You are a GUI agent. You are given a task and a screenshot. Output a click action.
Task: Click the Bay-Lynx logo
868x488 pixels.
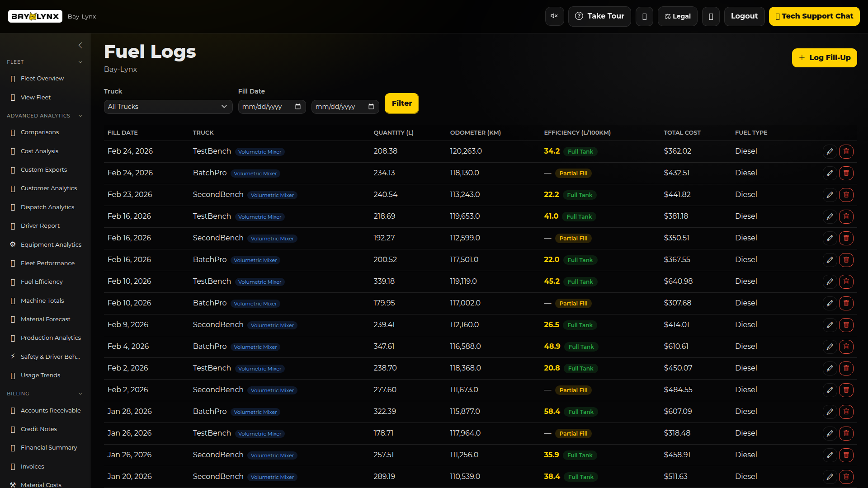click(x=35, y=16)
